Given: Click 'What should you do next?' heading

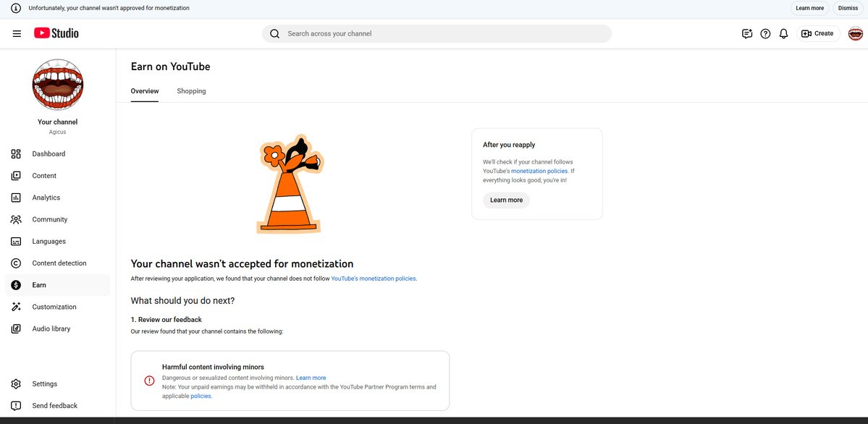Looking at the screenshot, I should (182, 300).
